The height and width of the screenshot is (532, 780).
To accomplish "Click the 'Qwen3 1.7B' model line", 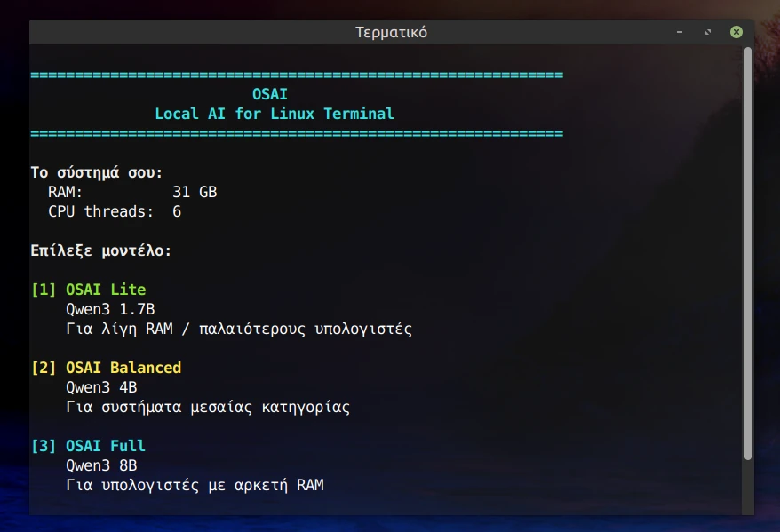I will coord(110,309).
